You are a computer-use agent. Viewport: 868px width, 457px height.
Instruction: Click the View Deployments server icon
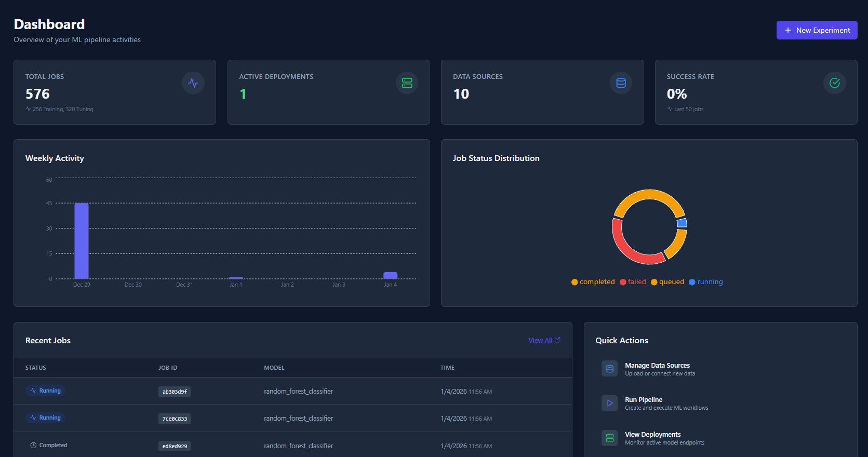tap(610, 438)
